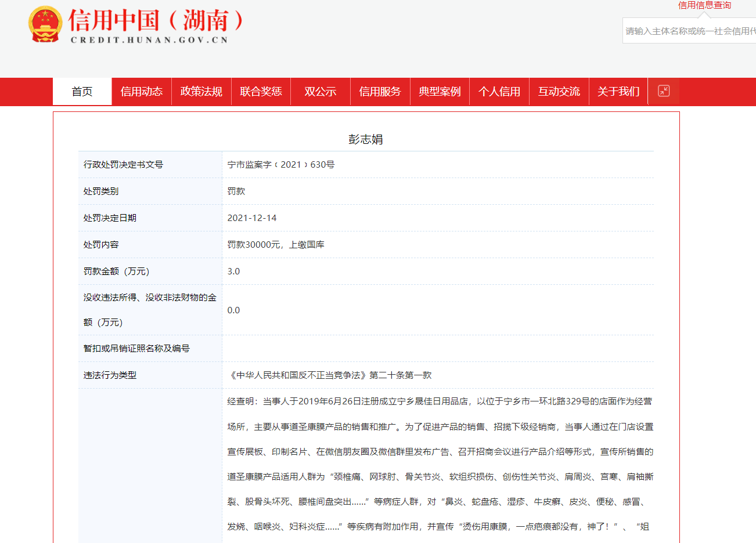The height and width of the screenshot is (543, 756).
Task: Open the 关于我们 page
Action: tap(618, 92)
